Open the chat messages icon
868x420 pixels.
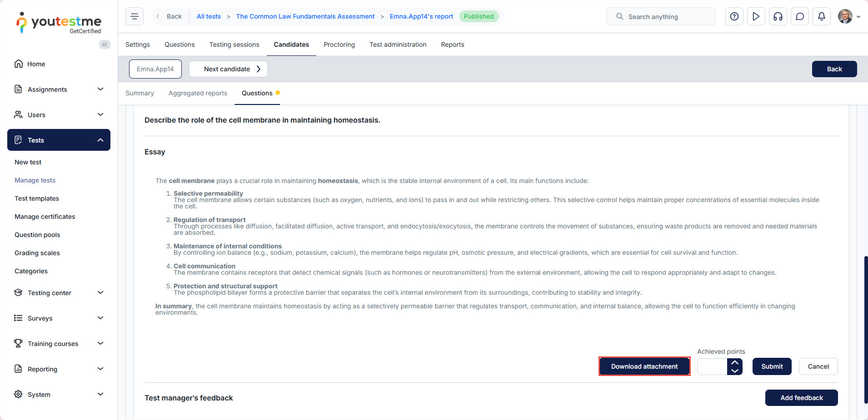800,16
